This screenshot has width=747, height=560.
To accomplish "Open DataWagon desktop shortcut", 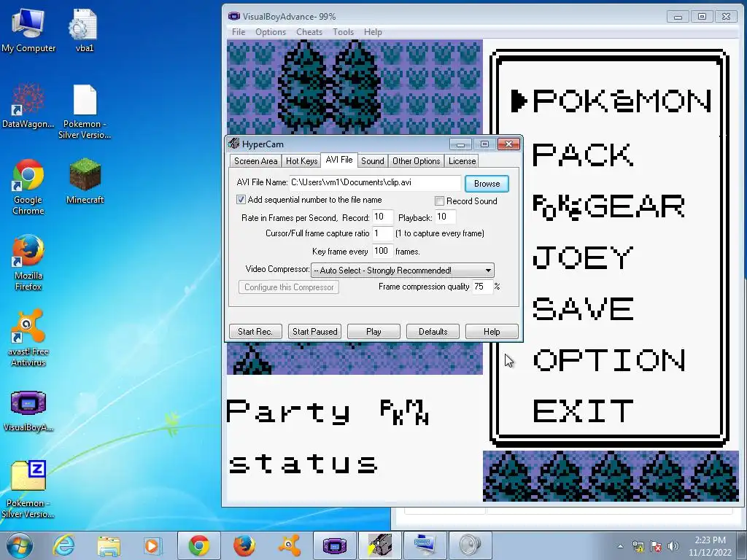I will pos(28,106).
